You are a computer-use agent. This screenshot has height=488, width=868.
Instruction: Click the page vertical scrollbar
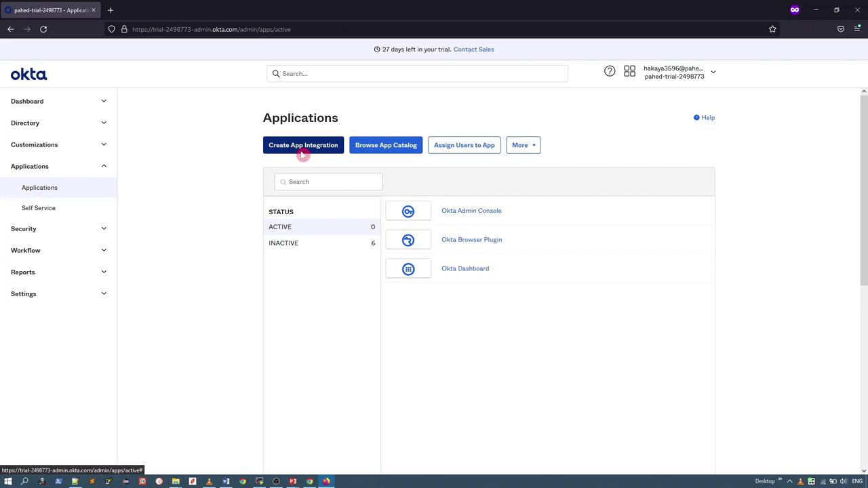click(x=863, y=190)
